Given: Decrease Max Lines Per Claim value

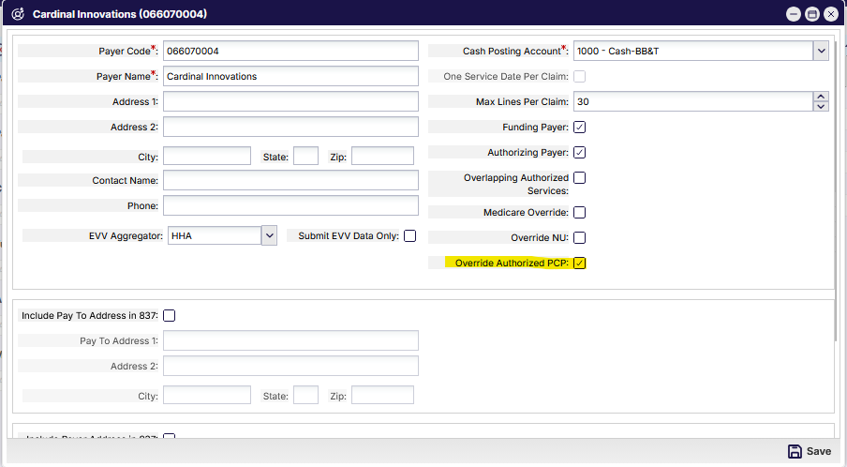Looking at the screenshot, I should point(821,106).
